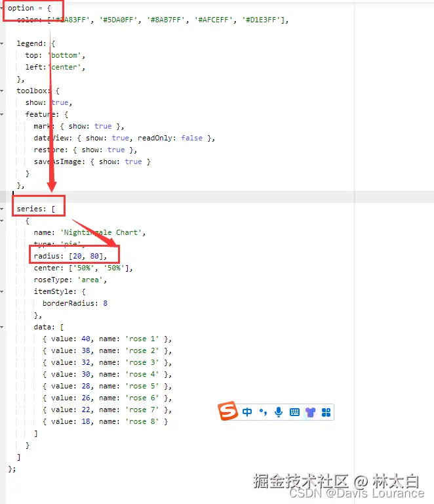Viewport: 434px width, 504px height.
Task: Collapse the series array fold arrow
Action: 2,209
